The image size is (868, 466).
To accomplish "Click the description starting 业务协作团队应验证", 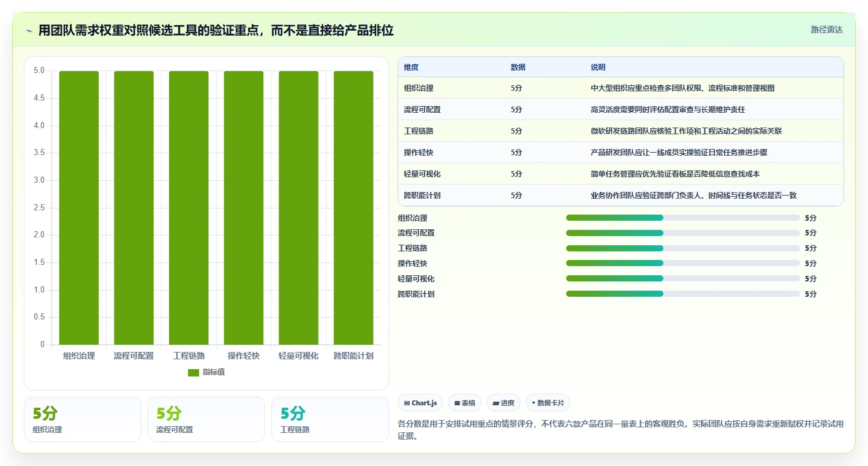I will click(x=693, y=196).
